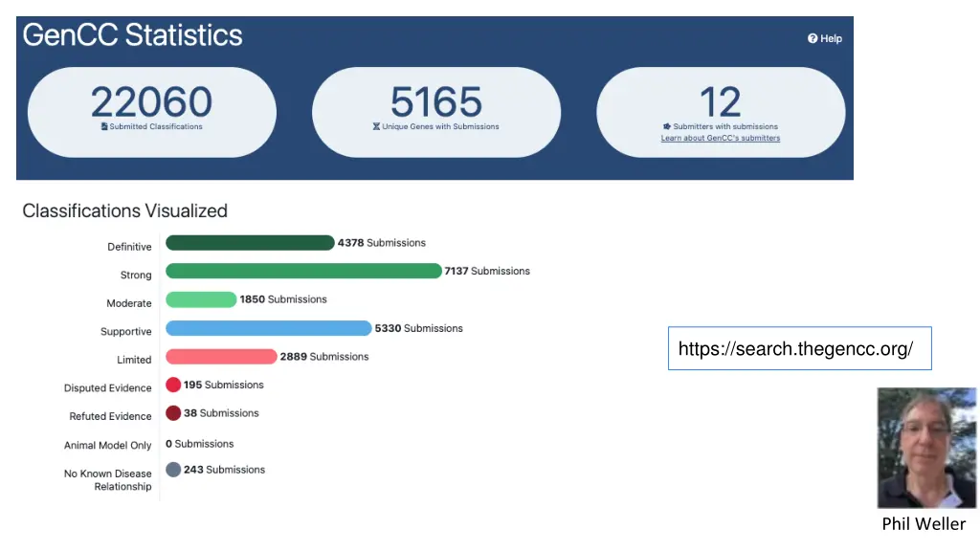Click the GenCC Statistics title banner

click(131, 34)
